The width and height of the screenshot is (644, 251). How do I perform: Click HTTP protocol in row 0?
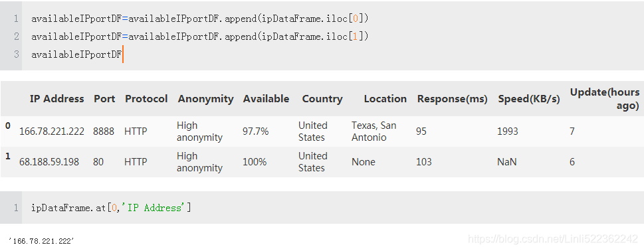coord(136,131)
